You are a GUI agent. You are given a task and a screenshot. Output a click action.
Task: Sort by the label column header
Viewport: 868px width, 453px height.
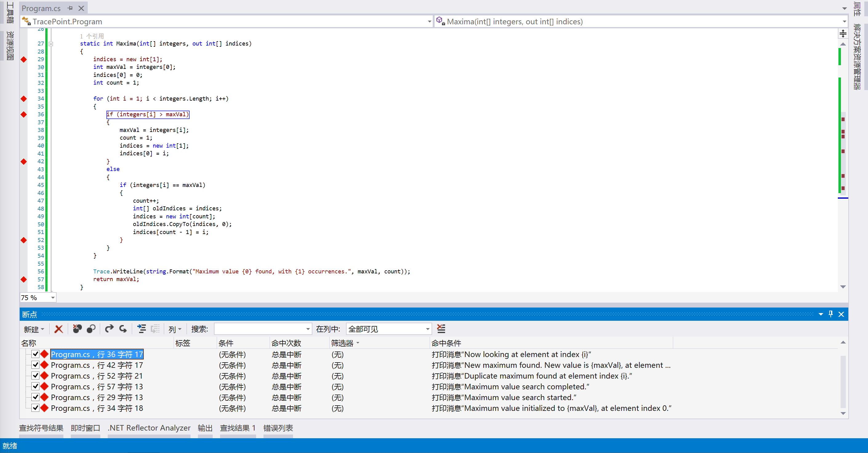pos(195,343)
